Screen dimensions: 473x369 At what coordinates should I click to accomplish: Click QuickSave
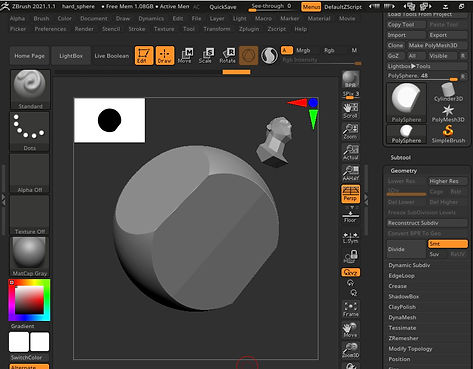(x=223, y=7)
